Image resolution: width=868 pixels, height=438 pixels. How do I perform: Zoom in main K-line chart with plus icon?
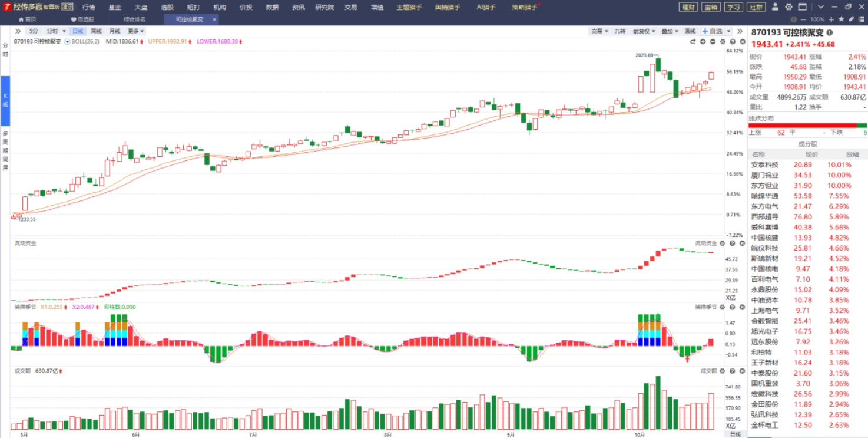tap(703, 42)
